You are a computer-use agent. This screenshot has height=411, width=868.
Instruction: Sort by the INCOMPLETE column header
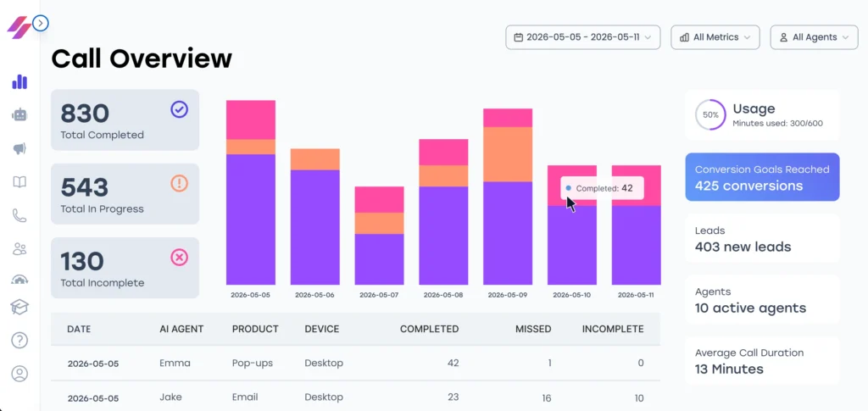point(613,329)
